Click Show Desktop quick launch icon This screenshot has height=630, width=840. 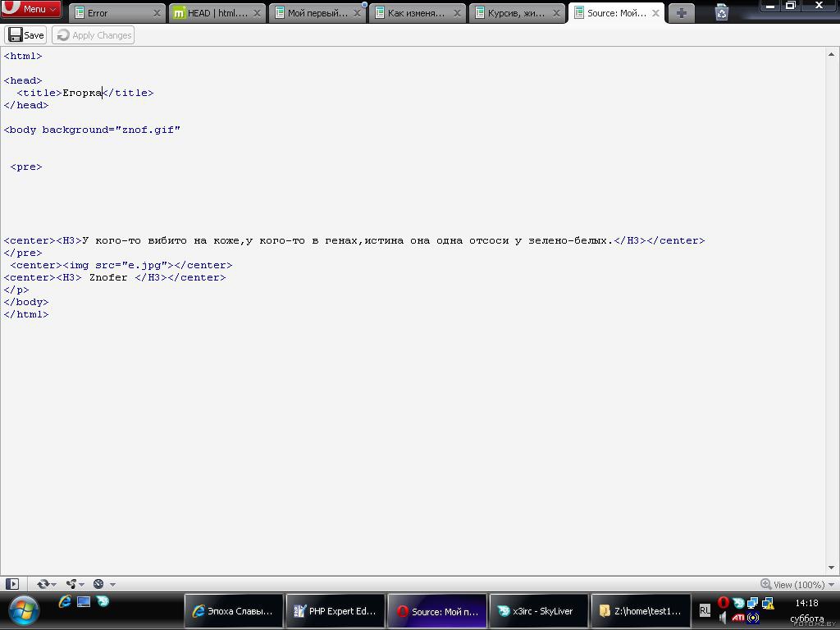tap(84, 601)
